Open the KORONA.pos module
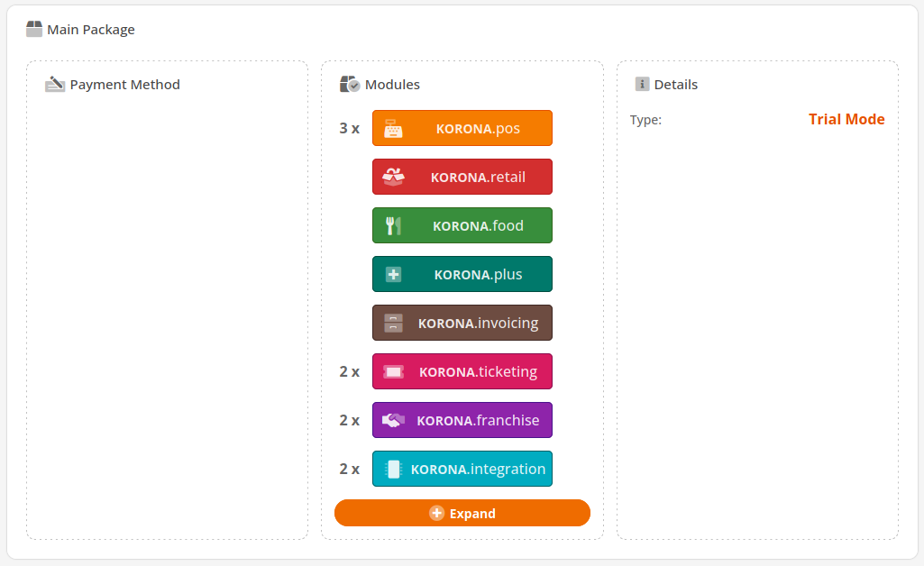 [x=462, y=128]
